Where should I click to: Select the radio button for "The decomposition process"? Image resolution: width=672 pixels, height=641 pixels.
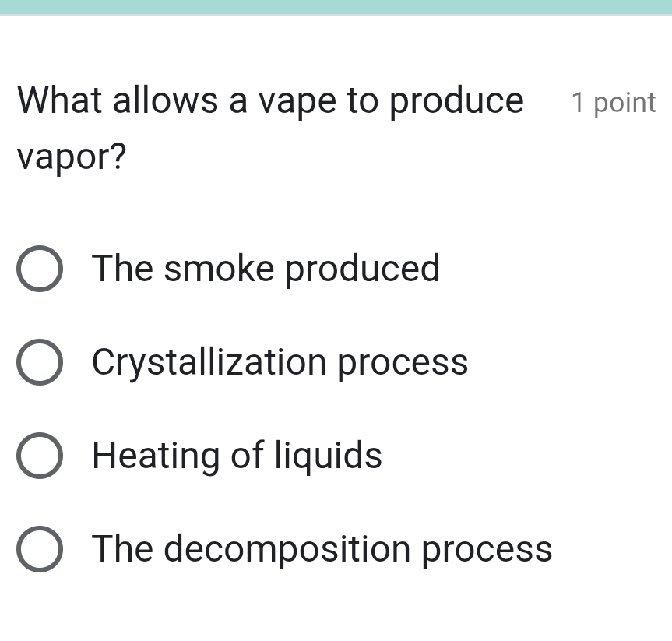[x=40, y=549]
